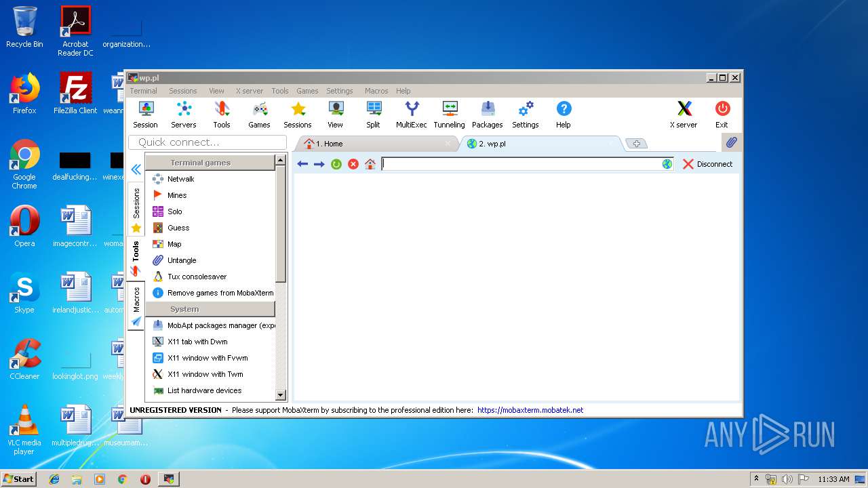Screen dimensions: 868x488
Task: Click the paperclip icon beside tabs
Action: [x=731, y=143]
